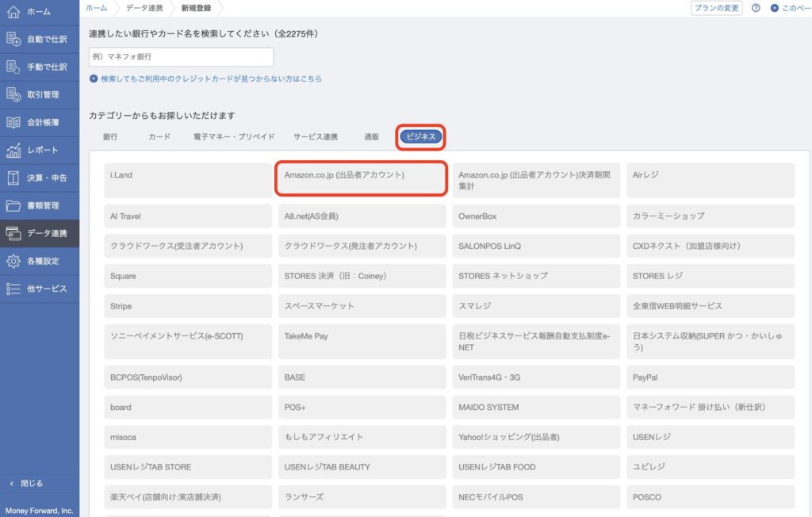812x517 pixels.
Task: Click the circle arrow icon before credit card help link
Action: tap(94, 79)
